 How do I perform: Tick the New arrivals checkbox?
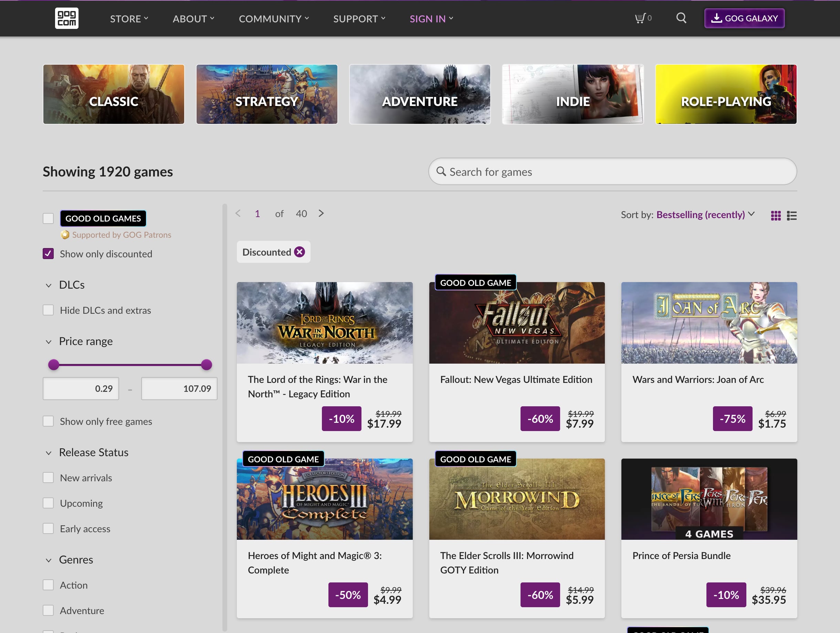pos(48,478)
